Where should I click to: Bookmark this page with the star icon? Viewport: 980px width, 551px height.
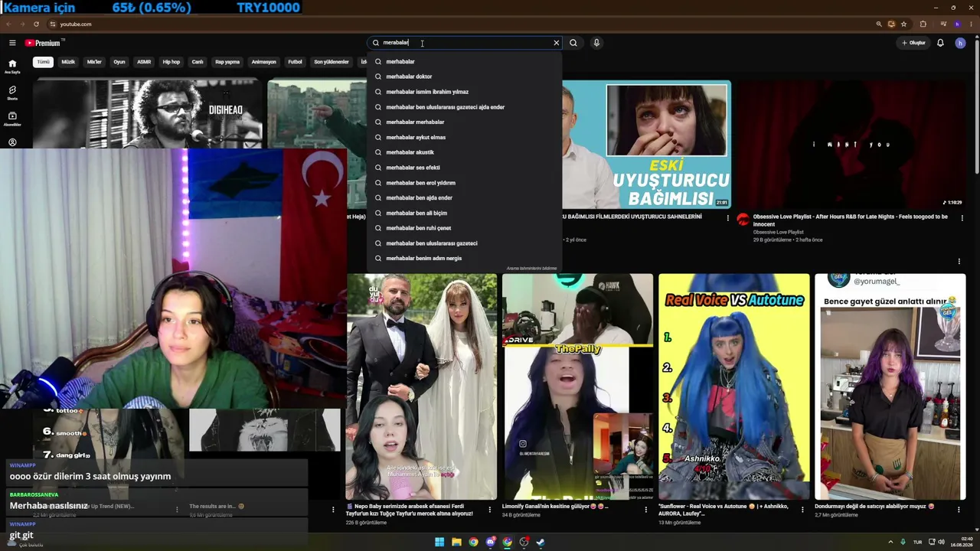click(x=904, y=24)
